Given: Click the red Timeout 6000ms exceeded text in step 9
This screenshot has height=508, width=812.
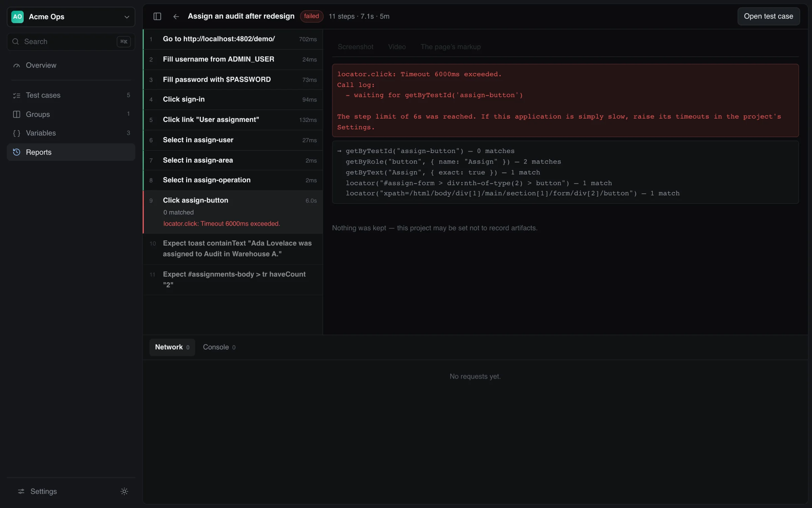Looking at the screenshot, I should (222, 224).
